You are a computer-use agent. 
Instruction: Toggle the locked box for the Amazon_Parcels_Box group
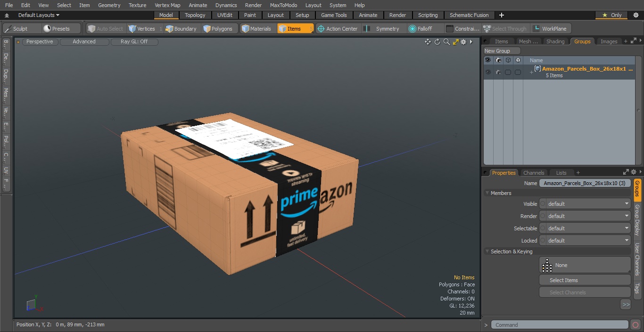(518, 72)
